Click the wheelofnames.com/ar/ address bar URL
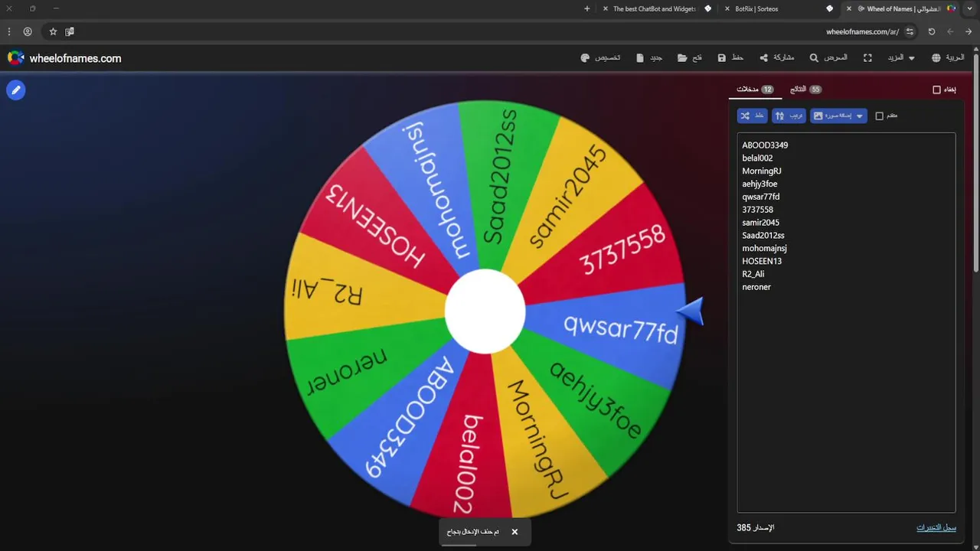 point(862,31)
